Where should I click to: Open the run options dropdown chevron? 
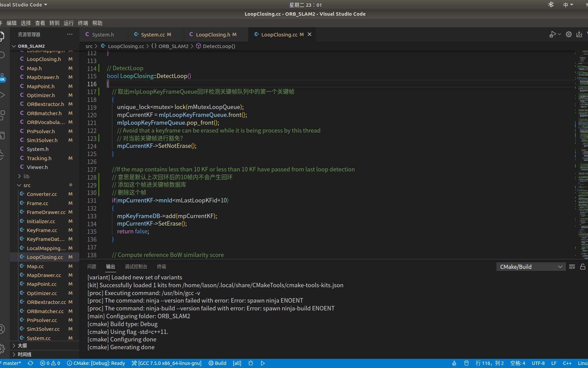559,34
